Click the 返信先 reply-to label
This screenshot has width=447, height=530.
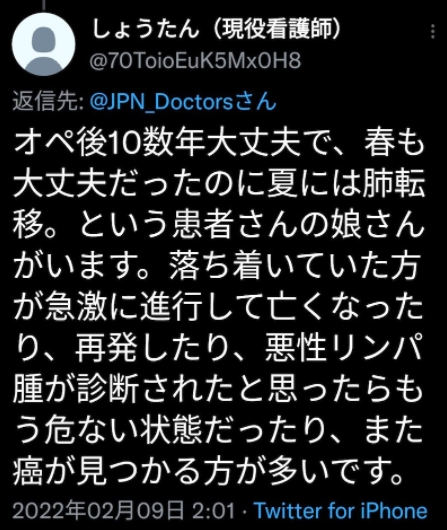[48, 102]
